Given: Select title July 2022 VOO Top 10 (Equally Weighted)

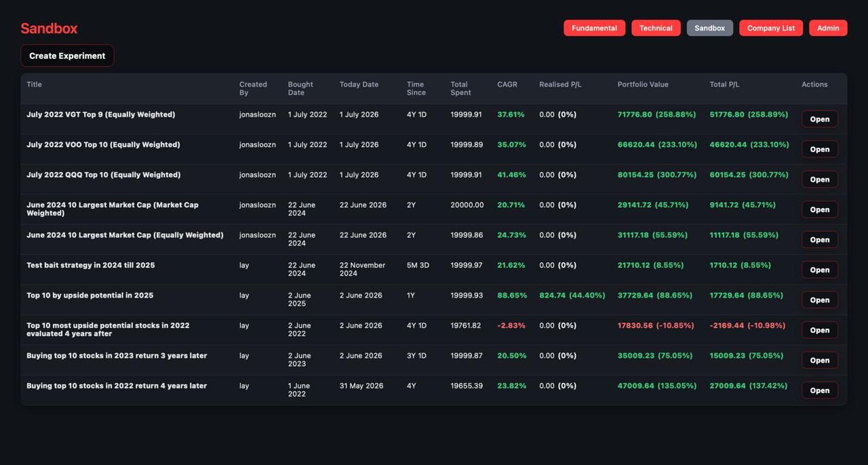Looking at the screenshot, I should 103,144.
